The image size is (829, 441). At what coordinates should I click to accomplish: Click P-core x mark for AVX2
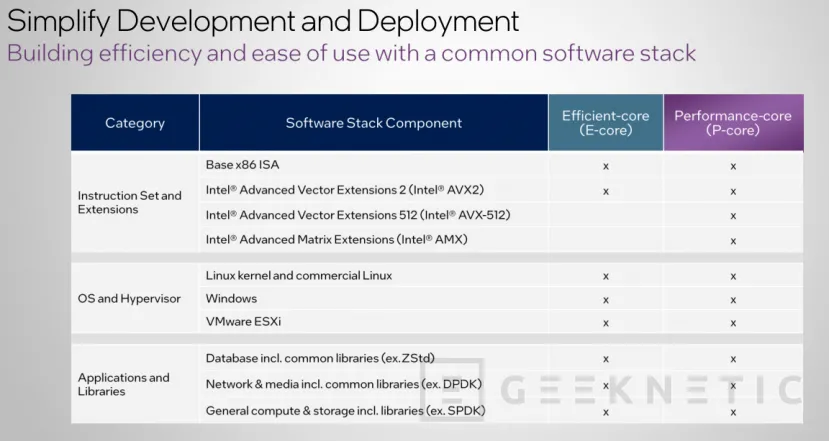coord(733,191)
